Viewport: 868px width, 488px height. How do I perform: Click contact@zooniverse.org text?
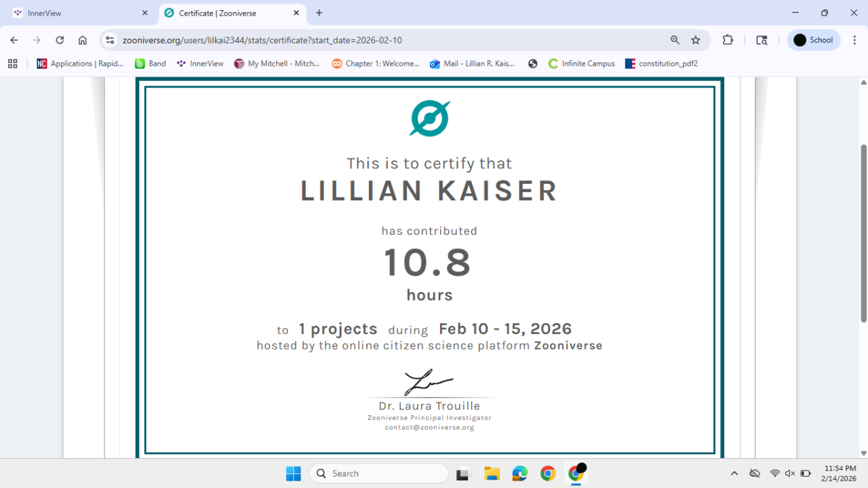click(x=429, y=428)
